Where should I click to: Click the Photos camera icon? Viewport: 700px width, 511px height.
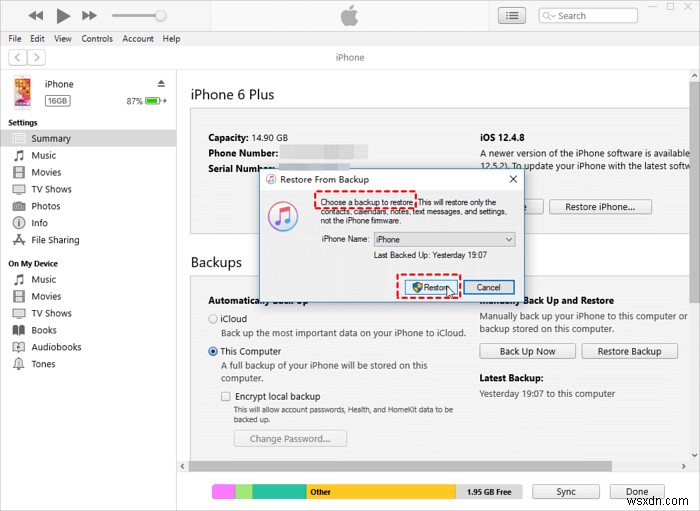pyautogui.click(x=19, y=206)
